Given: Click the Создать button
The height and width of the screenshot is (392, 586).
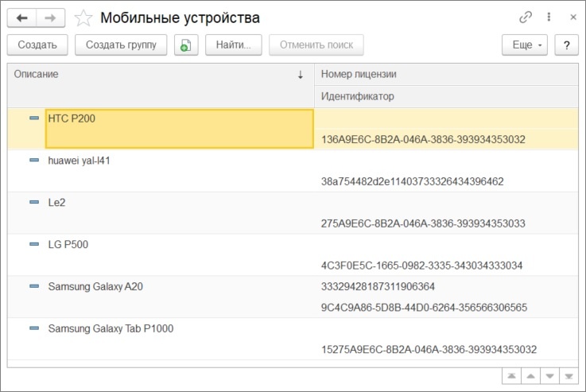Looking at the screenshot, I should [37, 45].
